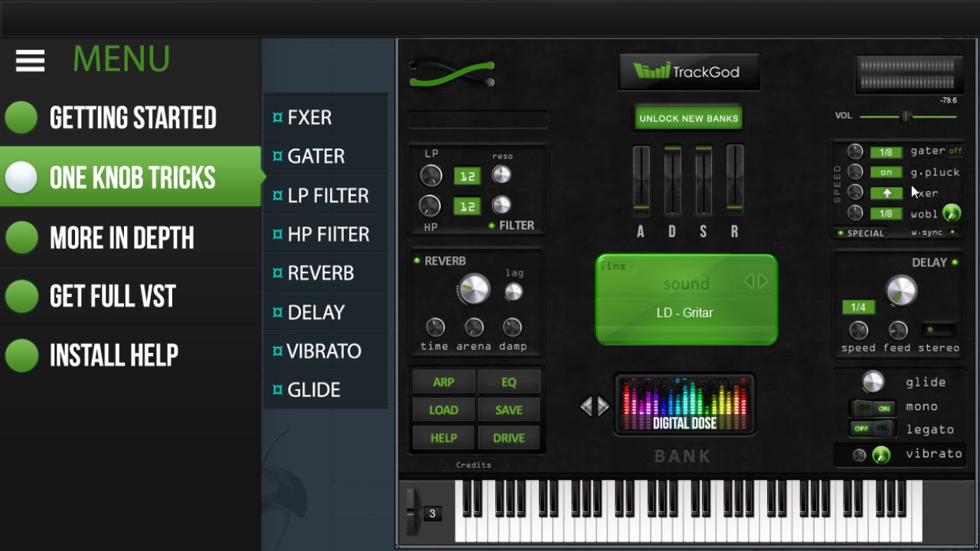The height and width of the screenshot is (551, 980).
Task: Click the LP reso knob
Action: [x=501, y=175]
